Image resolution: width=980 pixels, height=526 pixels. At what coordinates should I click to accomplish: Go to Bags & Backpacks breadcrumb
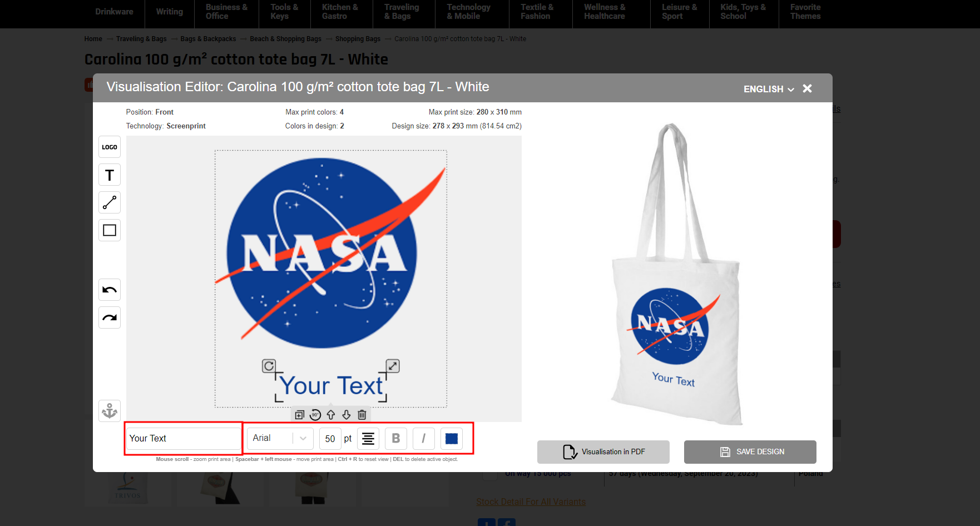(208, 39)
